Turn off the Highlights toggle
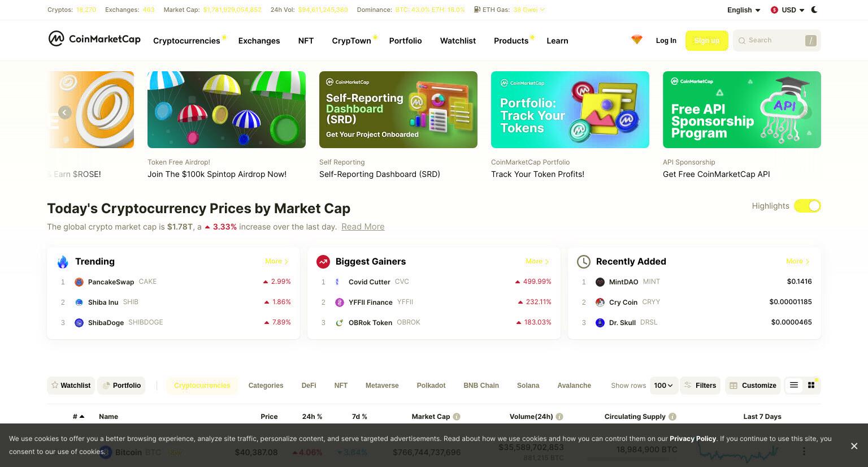This screenshot has height=467, width=868. pyautogui.click(x=807, y=206)
